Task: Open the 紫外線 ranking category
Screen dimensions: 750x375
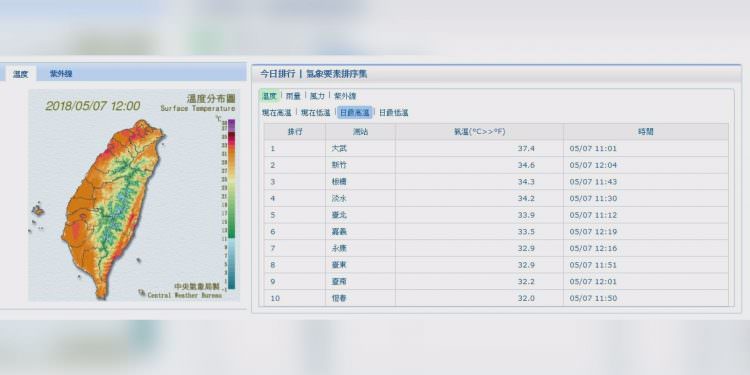Action: pyautogui.click(x=345, y=96)
